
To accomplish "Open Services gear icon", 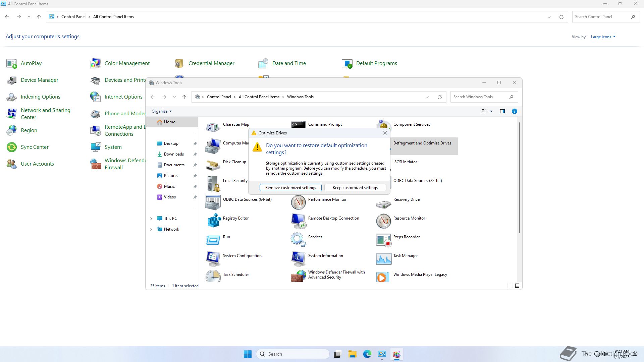I will click(298, 240).
